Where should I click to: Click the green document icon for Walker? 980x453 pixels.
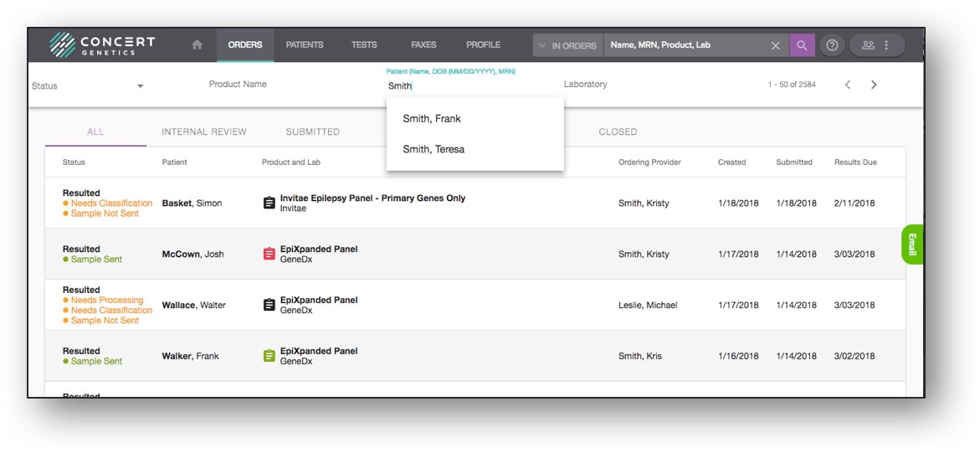[269, 356]
